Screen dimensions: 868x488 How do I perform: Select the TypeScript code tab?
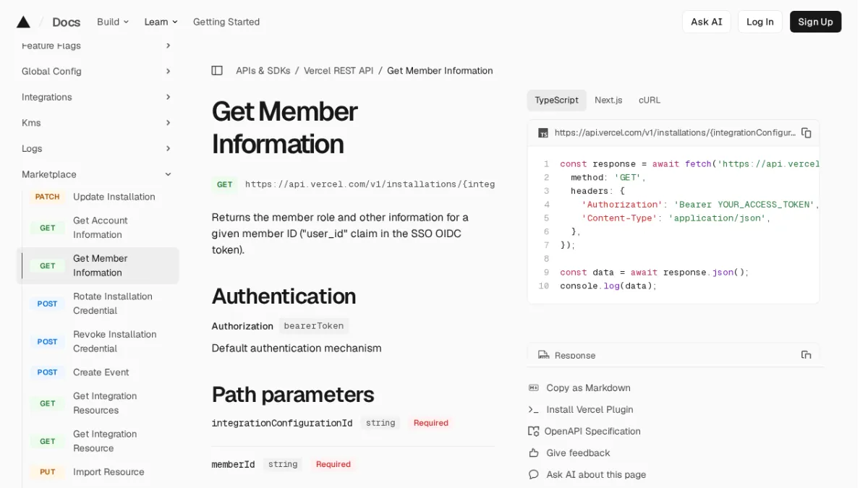coord(557,100)
